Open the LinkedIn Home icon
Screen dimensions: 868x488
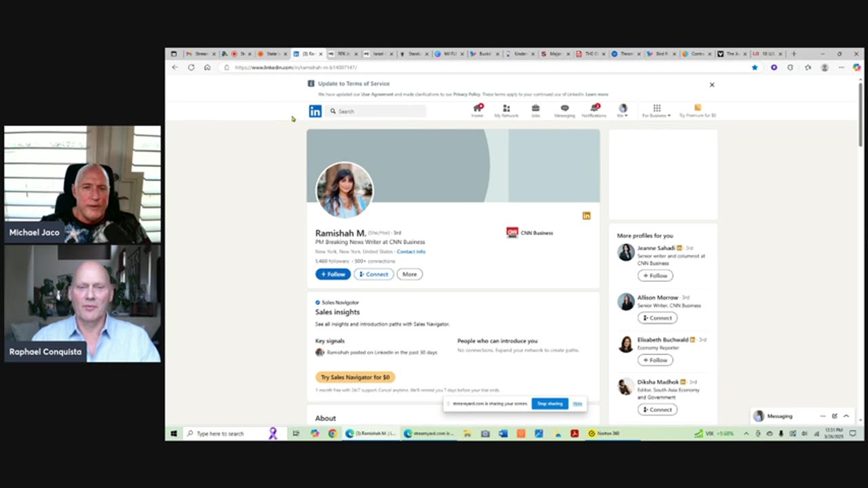(477, 110)
